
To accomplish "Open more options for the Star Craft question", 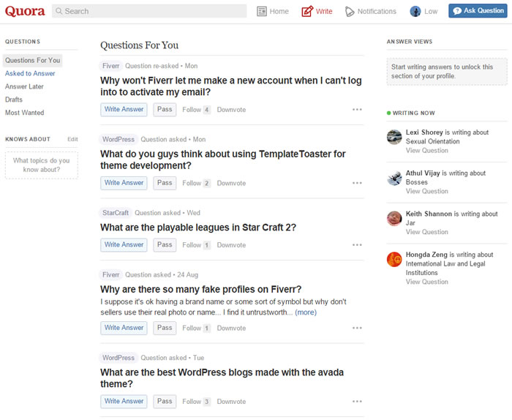I will click(357, 245).
